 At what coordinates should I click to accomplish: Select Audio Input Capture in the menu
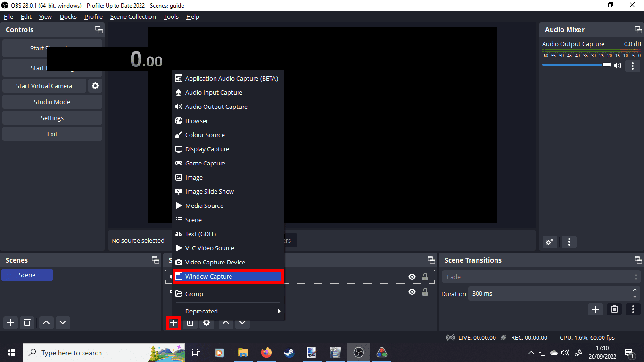point(228,93)
